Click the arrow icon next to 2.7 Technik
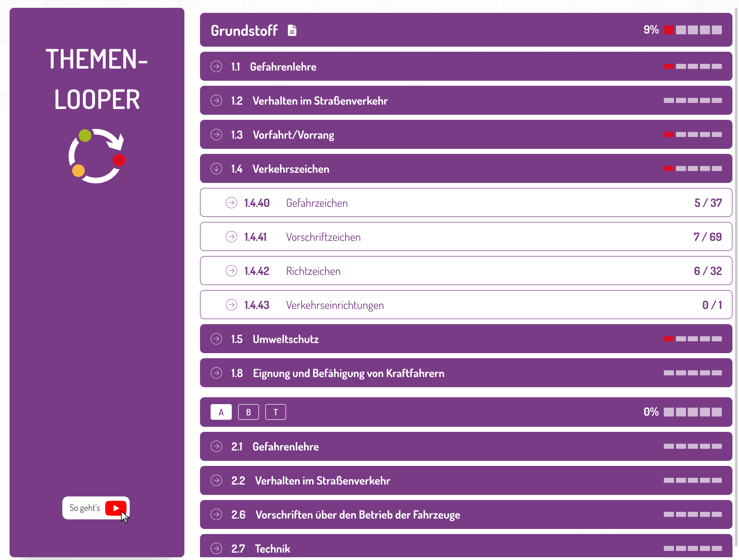739x560 pixels. 216,548
